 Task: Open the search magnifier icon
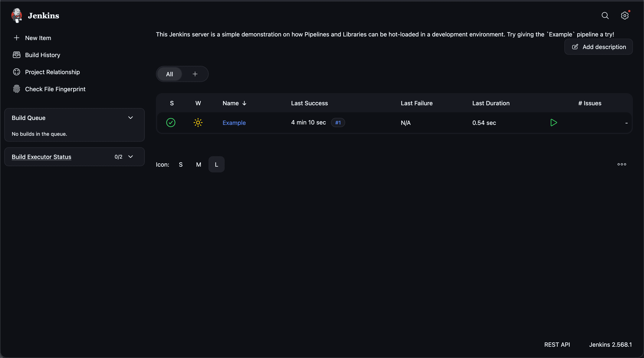point(605,16)
